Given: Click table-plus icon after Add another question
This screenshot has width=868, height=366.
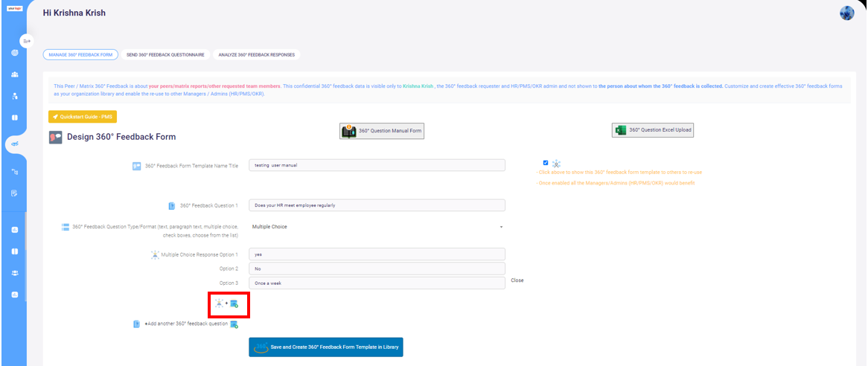Looking at the screenshot, I should [x=234, y=324].
